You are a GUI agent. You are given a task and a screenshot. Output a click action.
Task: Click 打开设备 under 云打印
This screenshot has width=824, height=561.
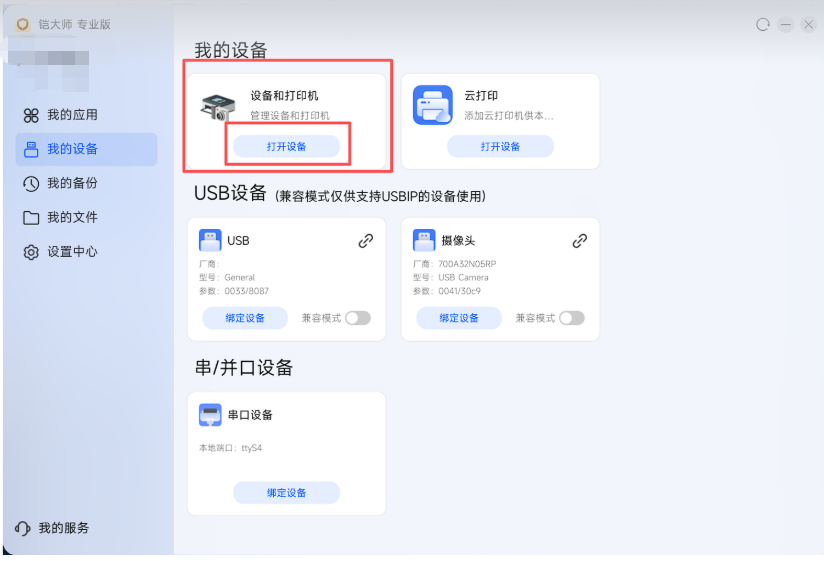(500, 147)
